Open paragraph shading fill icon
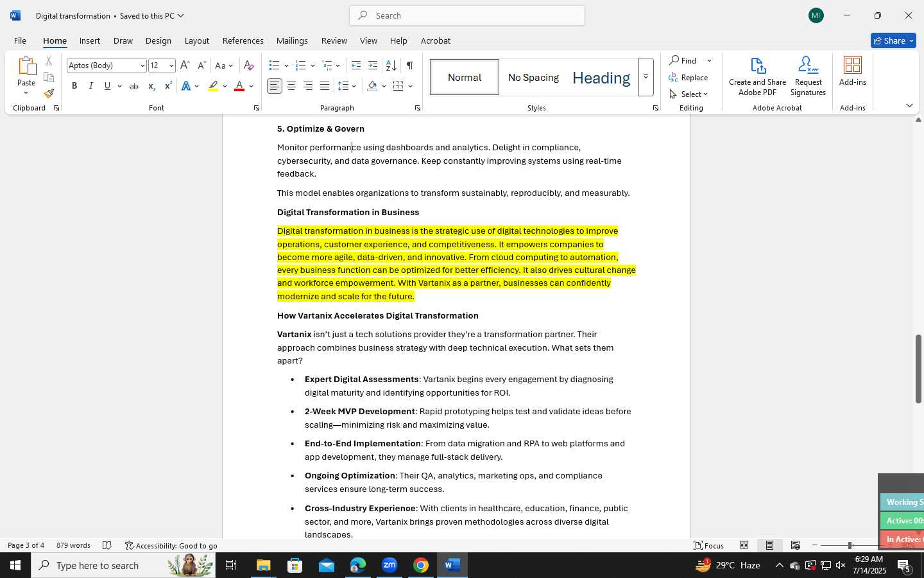 (372, 86)
